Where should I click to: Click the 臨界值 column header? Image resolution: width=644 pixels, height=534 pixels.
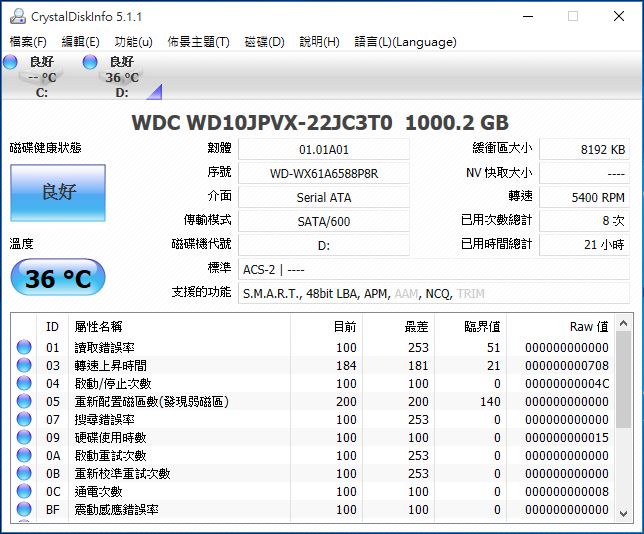coord(471,327)
